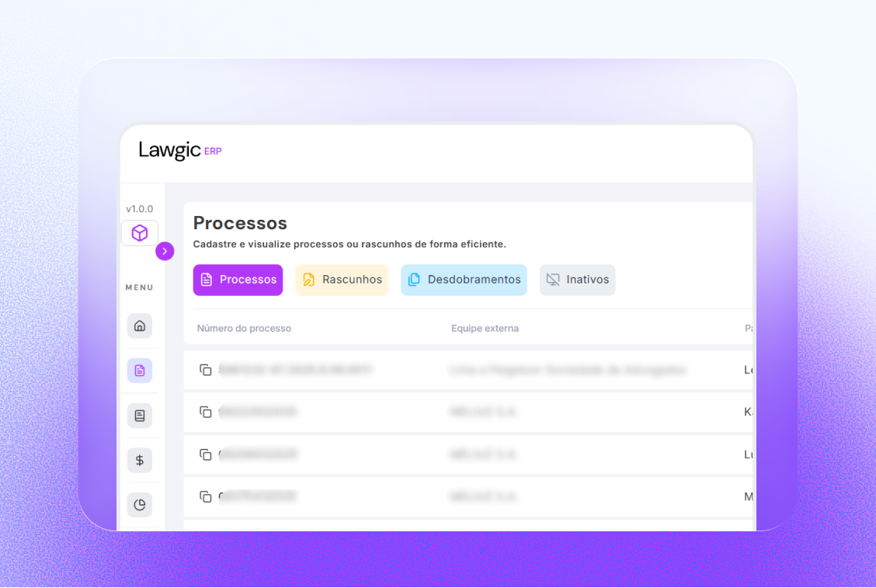Open the pie chart reports icon

(140, 505)
